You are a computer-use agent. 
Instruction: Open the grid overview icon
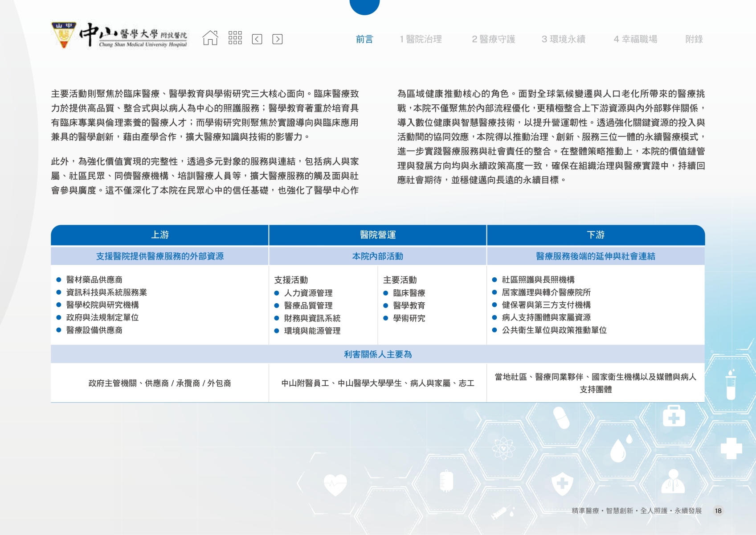235,38
